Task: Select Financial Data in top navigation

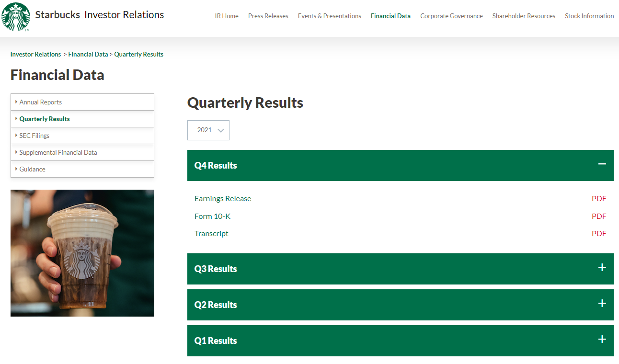Action: [390, 16]
